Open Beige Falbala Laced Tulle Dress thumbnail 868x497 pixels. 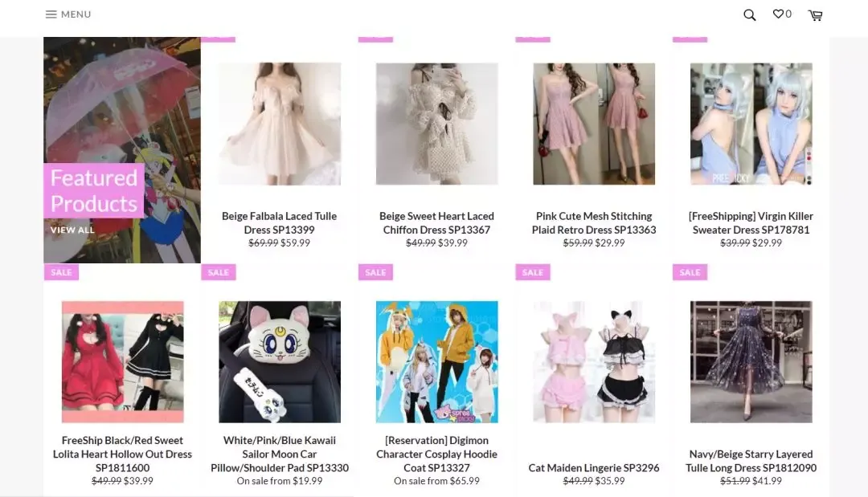pyautogui.click(x=280, y=124)
